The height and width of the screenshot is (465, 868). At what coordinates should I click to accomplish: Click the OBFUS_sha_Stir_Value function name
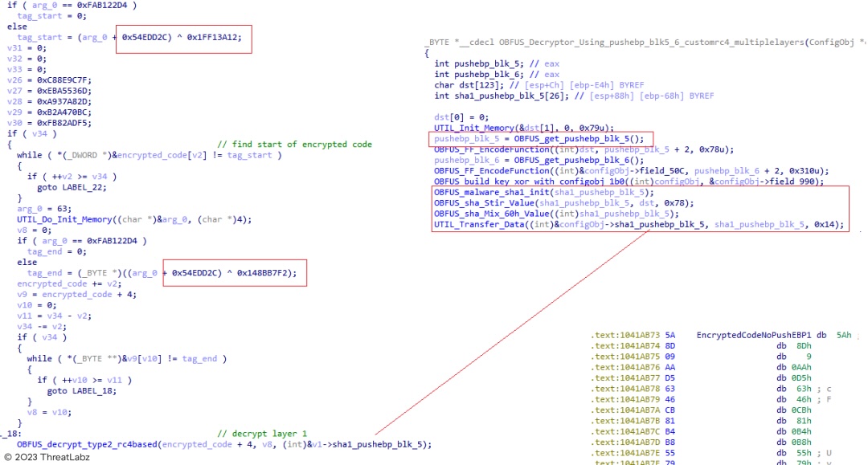click(x=477, y=202)
